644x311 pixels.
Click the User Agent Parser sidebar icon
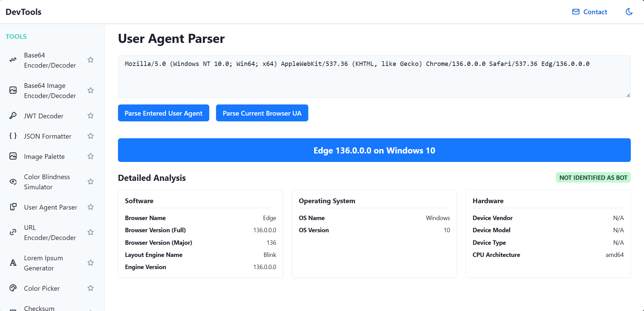point(13,207)
